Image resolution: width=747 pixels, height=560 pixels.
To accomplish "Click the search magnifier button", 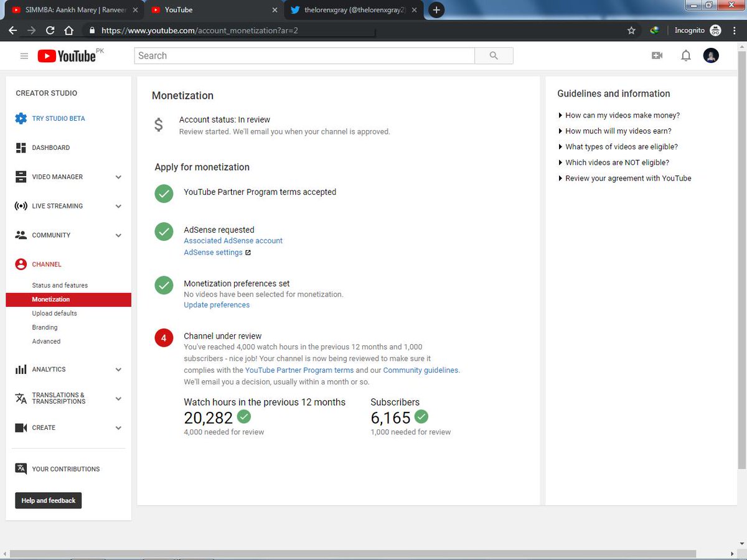I will pos(494,55).
